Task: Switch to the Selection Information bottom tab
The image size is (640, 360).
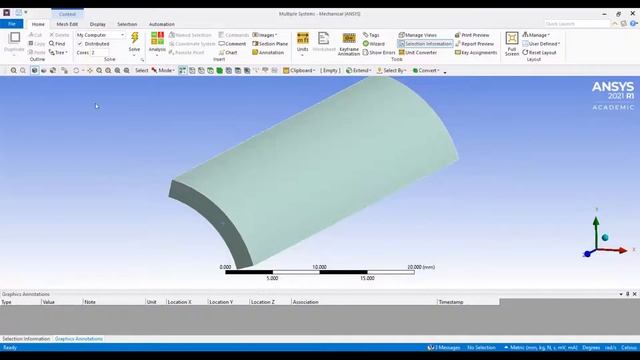Action: click(x=26, y=339)
